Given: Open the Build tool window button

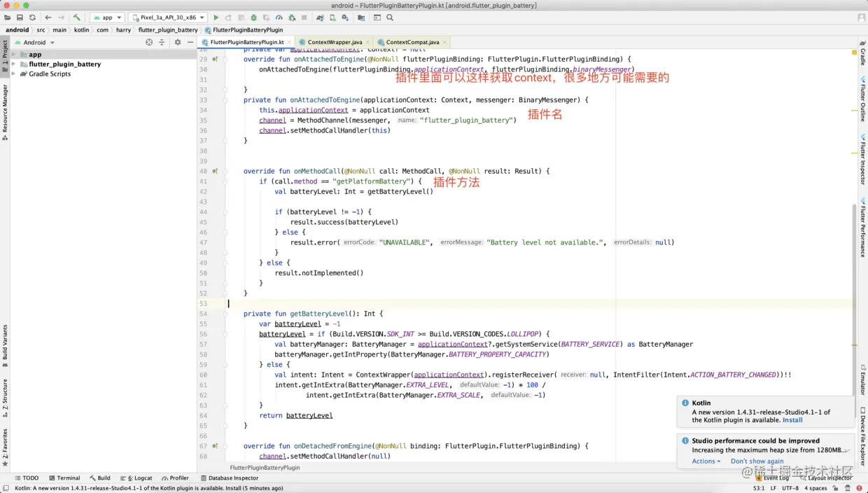Looking at the screenshot, I should click(99, 478).
